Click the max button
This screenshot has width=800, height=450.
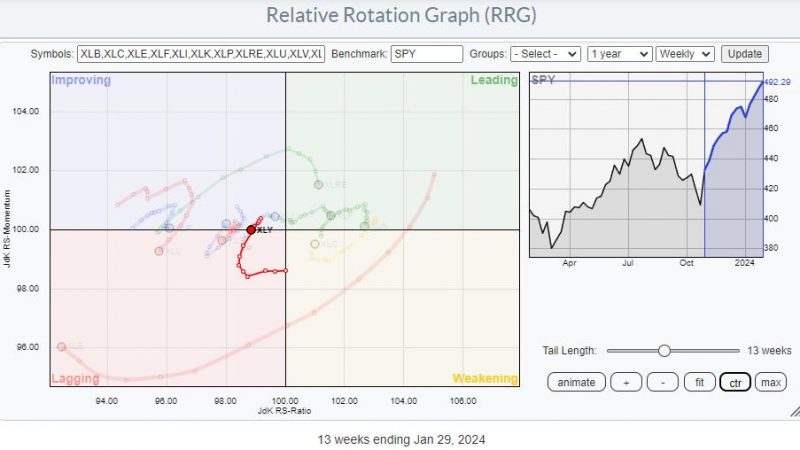(771, 382)
